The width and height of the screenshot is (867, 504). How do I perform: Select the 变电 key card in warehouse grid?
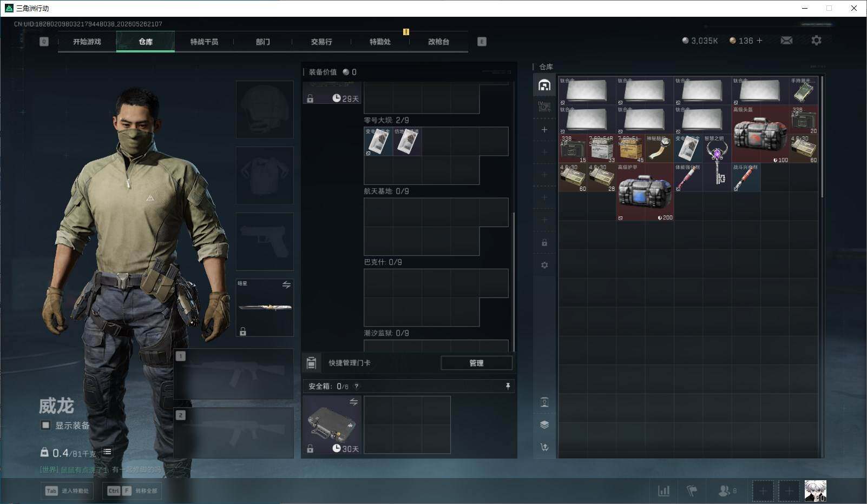coord(688,149)
